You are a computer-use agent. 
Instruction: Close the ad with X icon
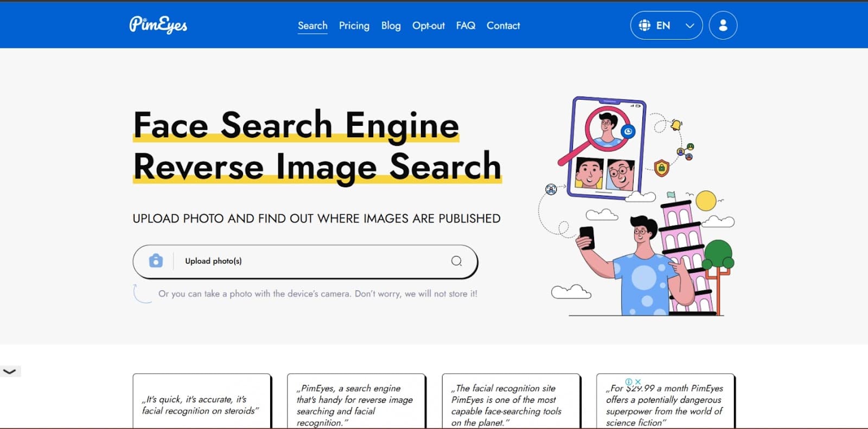pyautogui.click(x=638, y=382)
